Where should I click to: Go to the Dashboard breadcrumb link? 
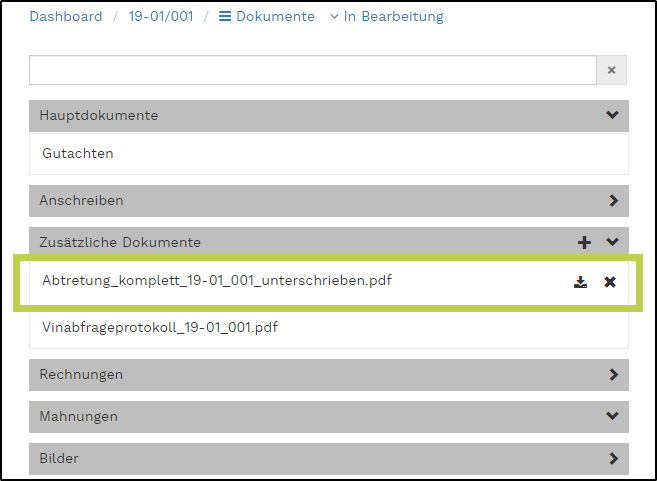66,17
